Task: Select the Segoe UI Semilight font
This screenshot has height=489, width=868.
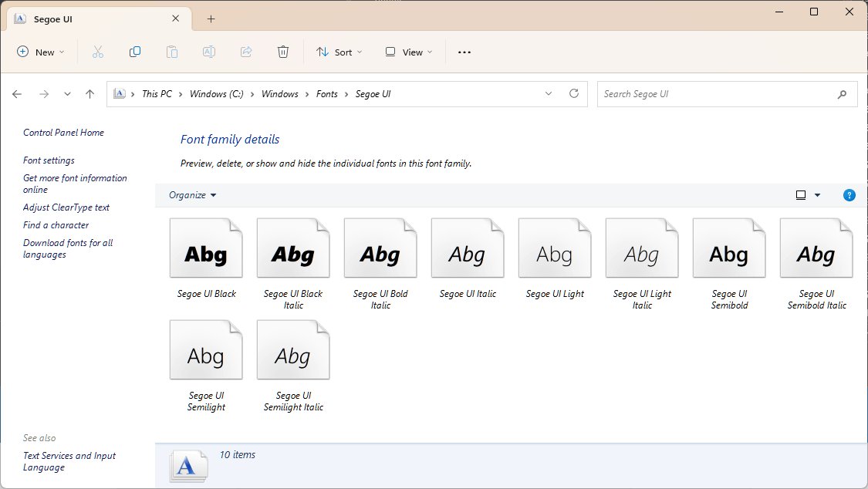Action: coord(206,366)
